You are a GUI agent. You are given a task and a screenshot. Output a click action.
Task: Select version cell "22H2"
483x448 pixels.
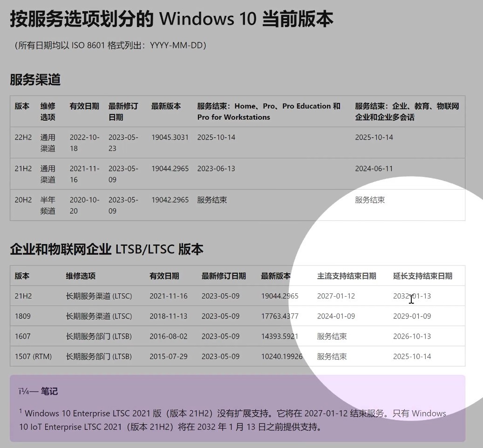tap(23, 137)
